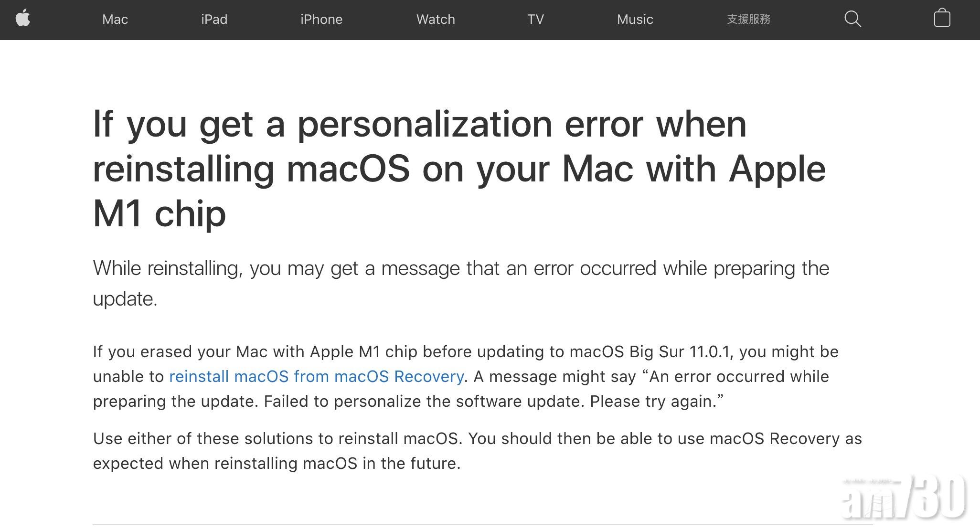Open the Mac menu item
This screenshot has width=980, height=530.
click(115, 20)
